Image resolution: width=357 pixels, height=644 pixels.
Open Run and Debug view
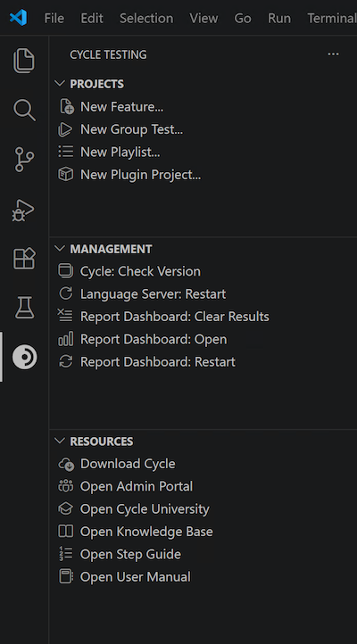coord(23,210)
